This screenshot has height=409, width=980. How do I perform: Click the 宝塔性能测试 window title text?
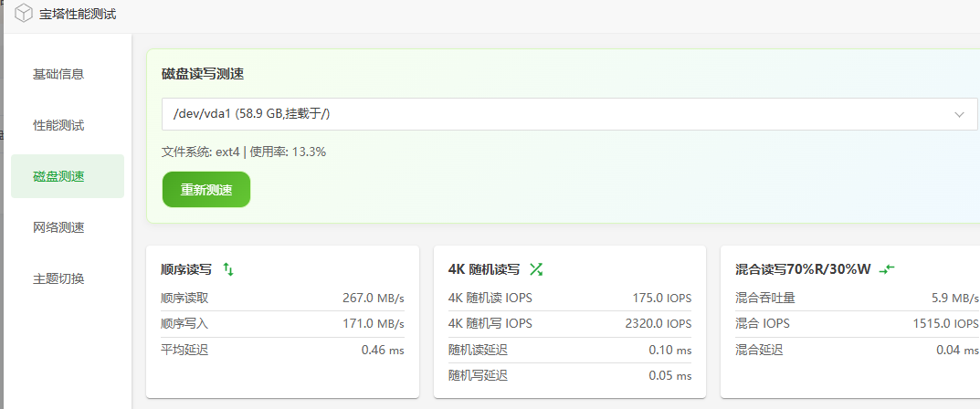coord(78,15)
